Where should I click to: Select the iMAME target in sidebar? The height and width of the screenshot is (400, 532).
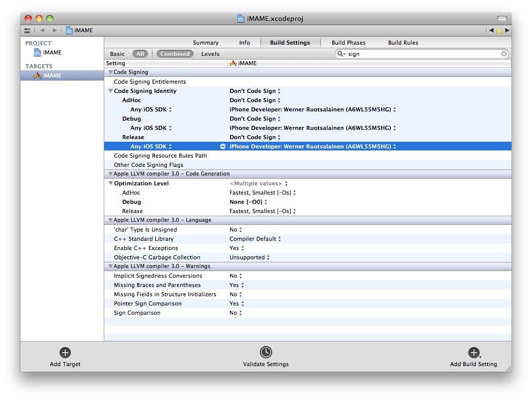62,75
